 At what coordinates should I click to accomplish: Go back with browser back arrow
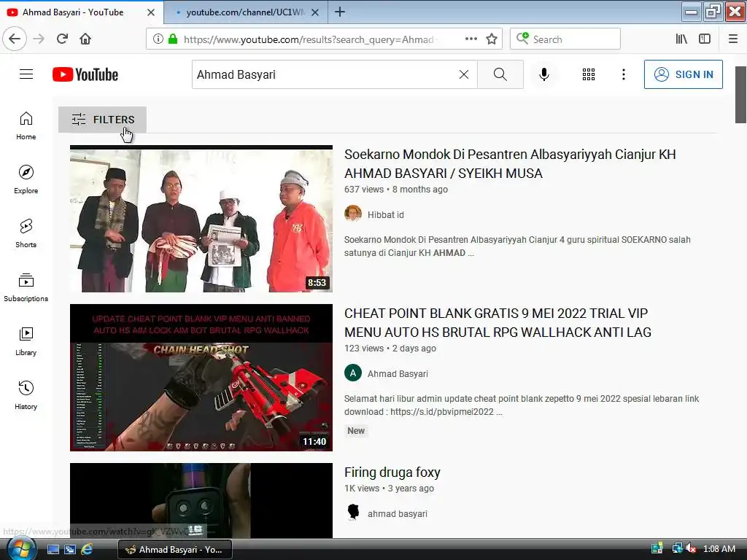tap(15, 39)
